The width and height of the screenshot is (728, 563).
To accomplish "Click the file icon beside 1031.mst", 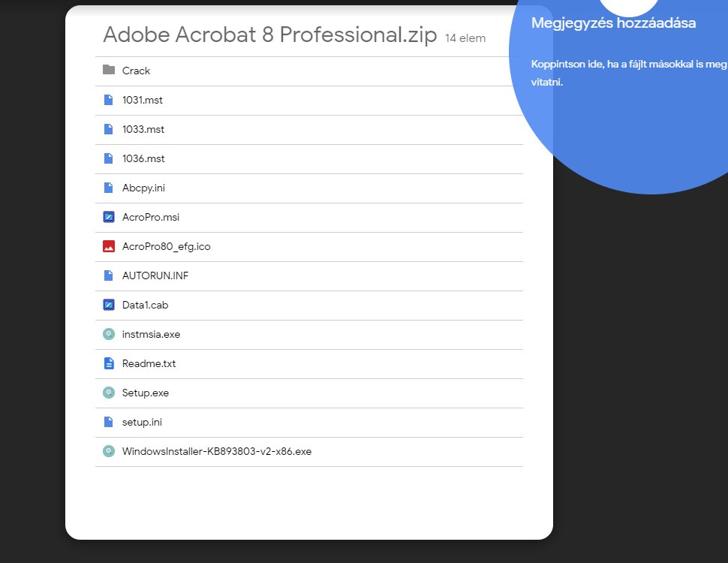I will coord(108,100).
